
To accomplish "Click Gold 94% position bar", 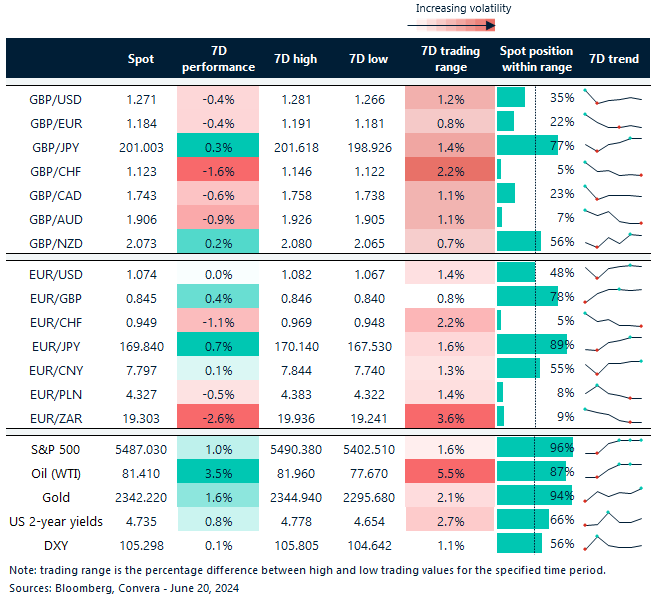I will tap(534, 495).
